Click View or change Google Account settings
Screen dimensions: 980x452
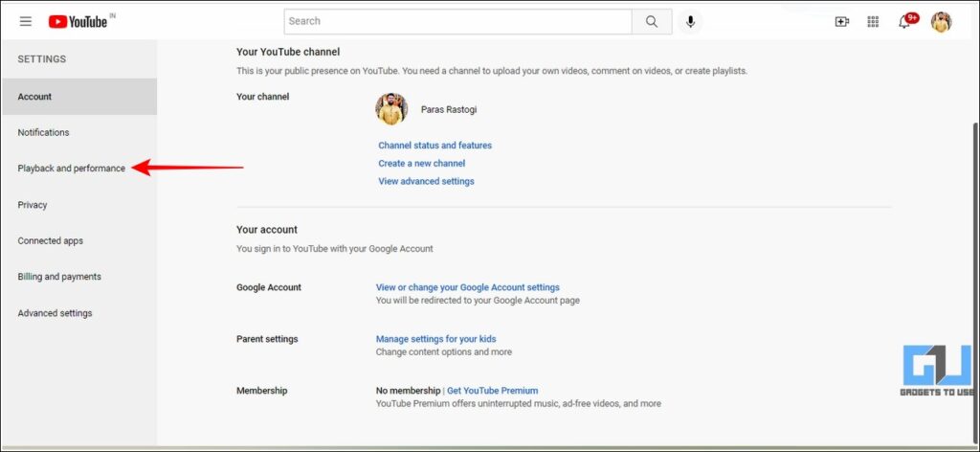(467, 287)
